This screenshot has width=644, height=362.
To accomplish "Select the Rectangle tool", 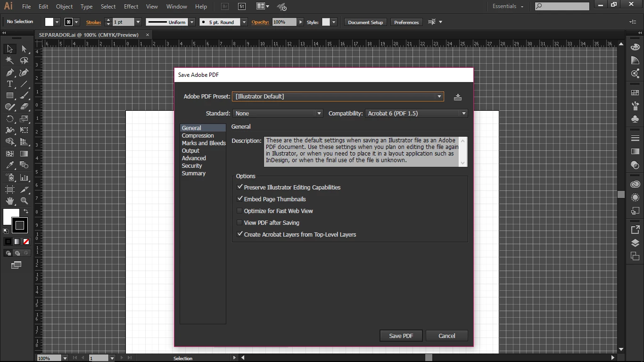I will point(9,95).
